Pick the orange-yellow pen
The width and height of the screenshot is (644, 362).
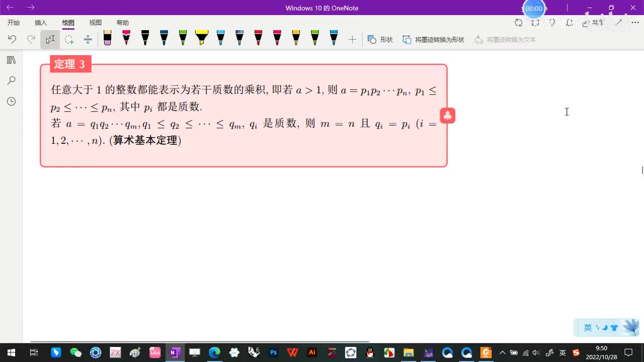[x=296, y=38]
